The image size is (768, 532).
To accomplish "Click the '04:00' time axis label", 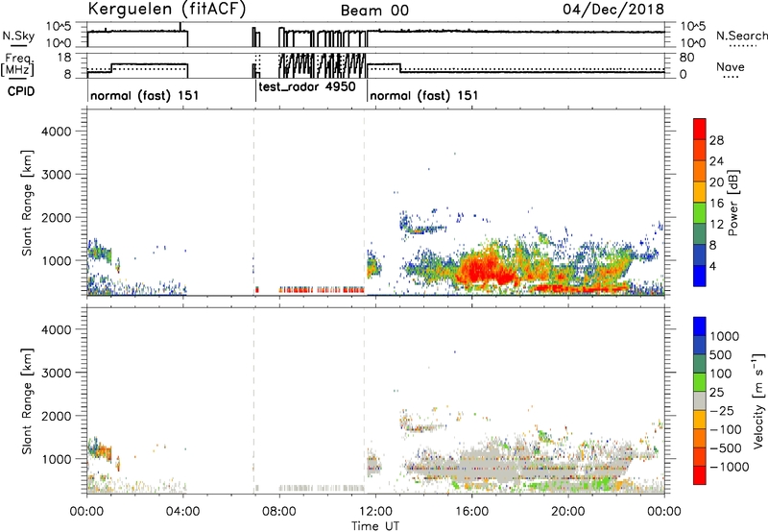I will [182, 512].
